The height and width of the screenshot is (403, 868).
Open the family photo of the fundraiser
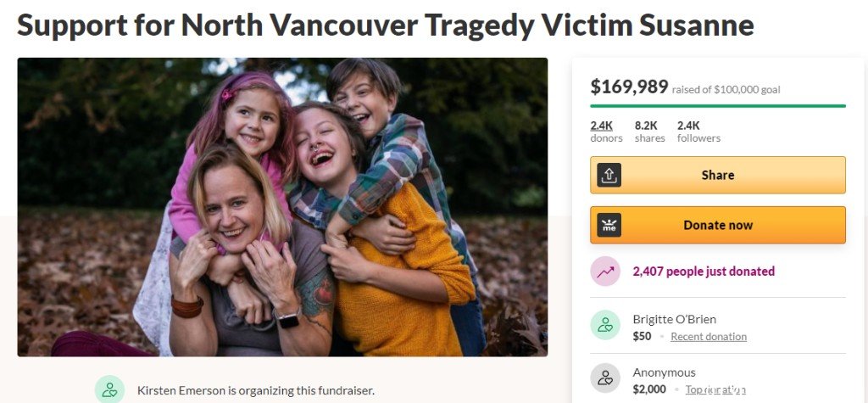click(x=282, y=207)
